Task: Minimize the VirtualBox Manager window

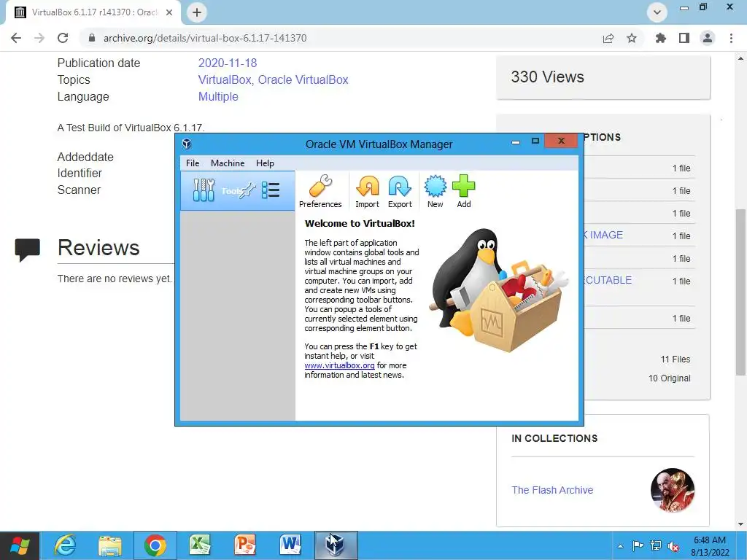Action: pos(516,141)
